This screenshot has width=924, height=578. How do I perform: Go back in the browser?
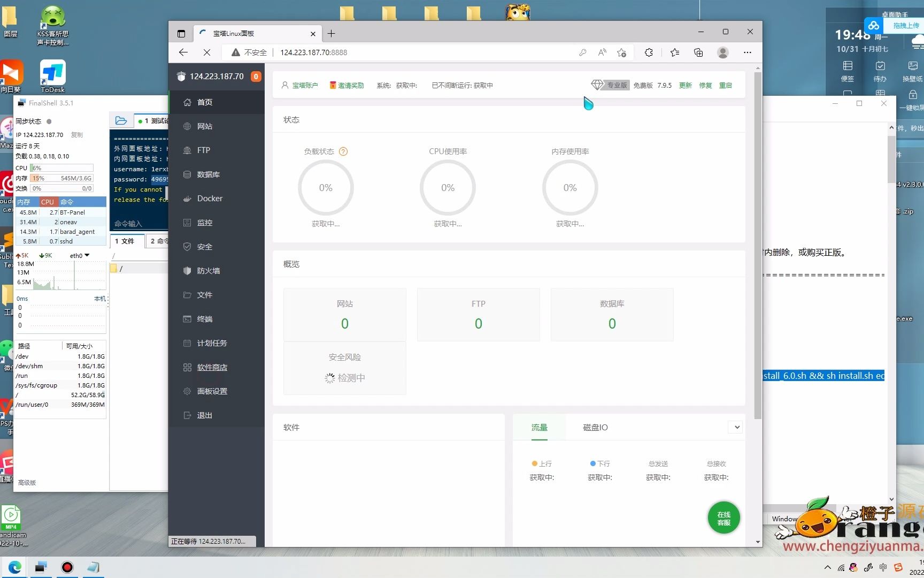(183, 52)
